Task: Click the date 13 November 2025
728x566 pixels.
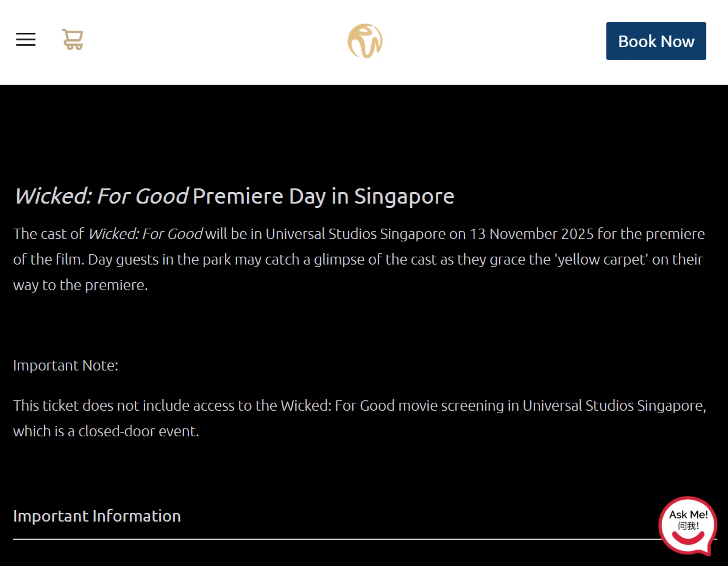Action: pyautogui.click(x=531, y=234)
